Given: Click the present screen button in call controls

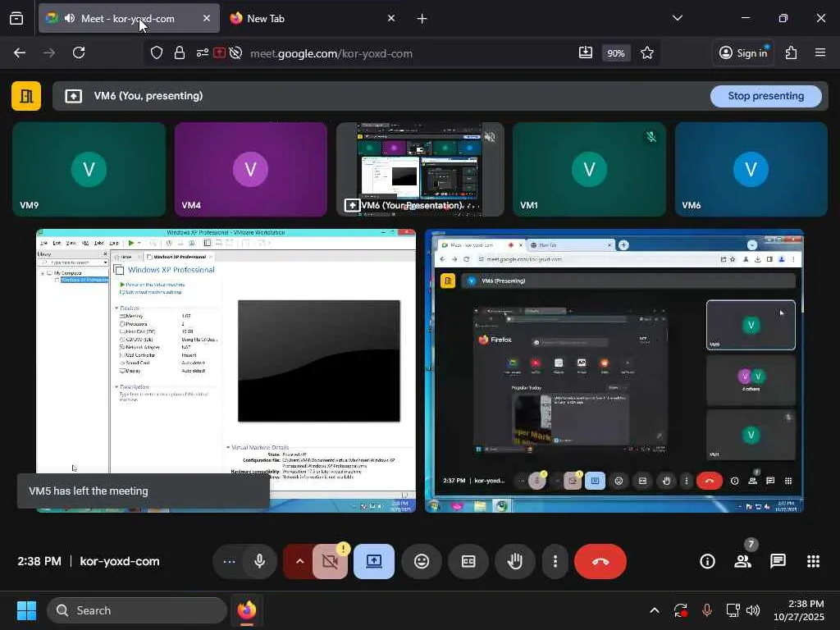Looking at the screenshot, I should [x=374, y=561].
